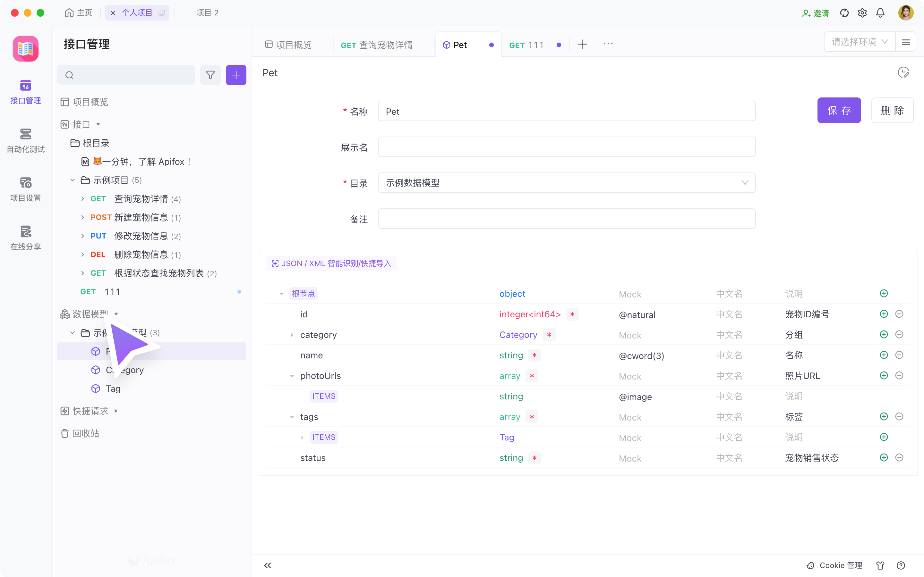The width and height of the screenshot is (924, 577).
Task: Add a child node to id row
Action: tap(884, 314)
